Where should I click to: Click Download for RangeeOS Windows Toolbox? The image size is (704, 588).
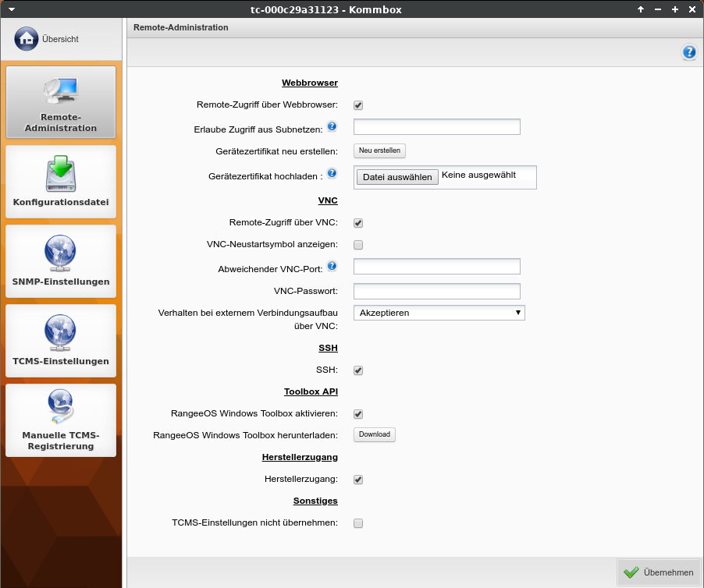[x=374, y=434]
